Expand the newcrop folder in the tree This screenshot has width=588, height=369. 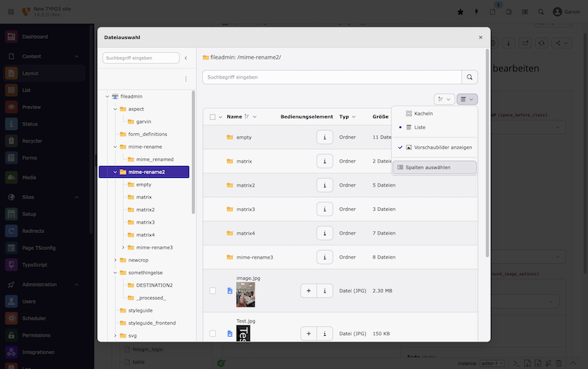click(x=114, y=260)
